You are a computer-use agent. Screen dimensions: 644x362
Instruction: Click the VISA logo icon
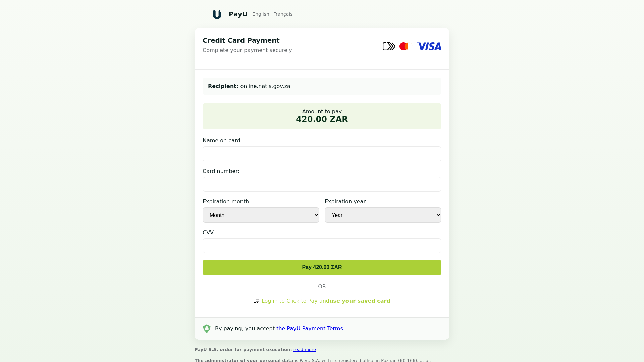point(429,46)
